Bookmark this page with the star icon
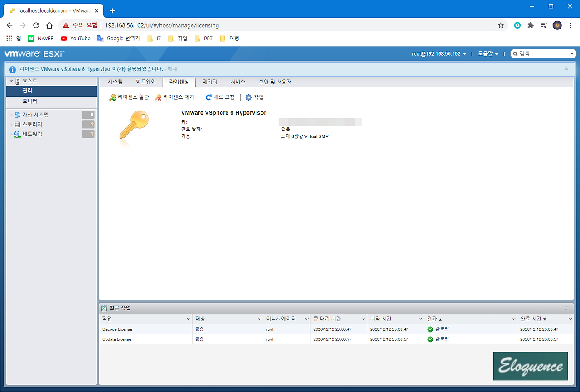580x392 pixels. (501, 25)
